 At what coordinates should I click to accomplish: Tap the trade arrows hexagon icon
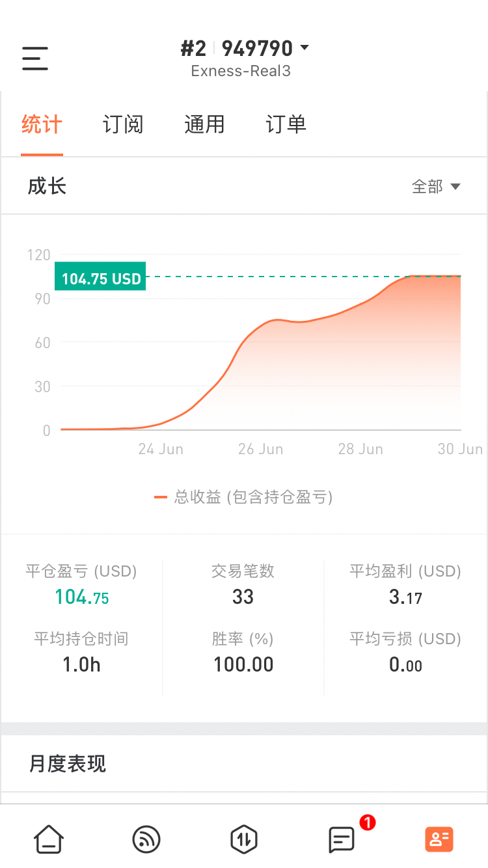pos(244,839)
